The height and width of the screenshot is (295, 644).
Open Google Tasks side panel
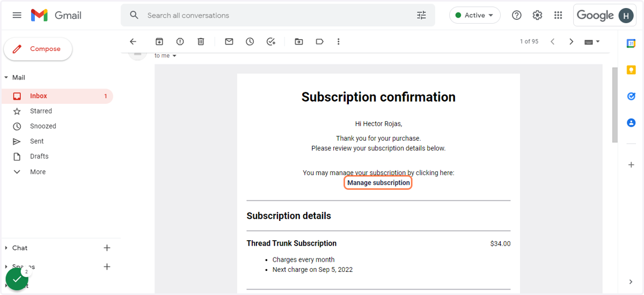coord(631,96)
